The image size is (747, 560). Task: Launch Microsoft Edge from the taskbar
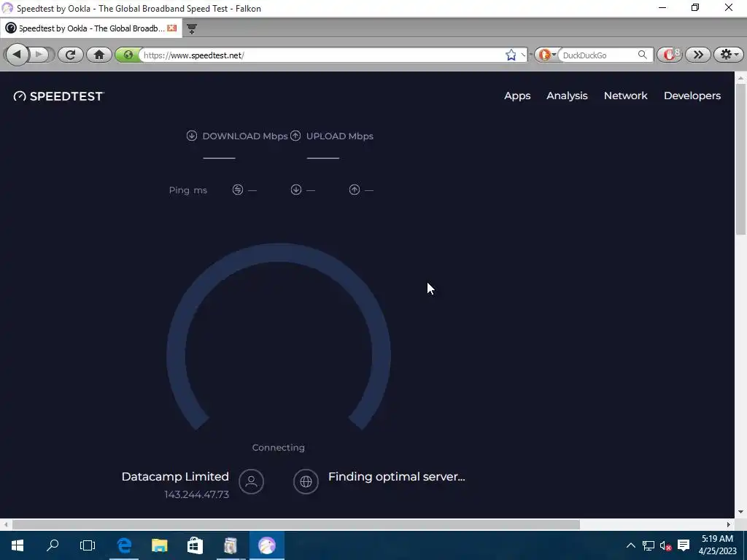124,545
